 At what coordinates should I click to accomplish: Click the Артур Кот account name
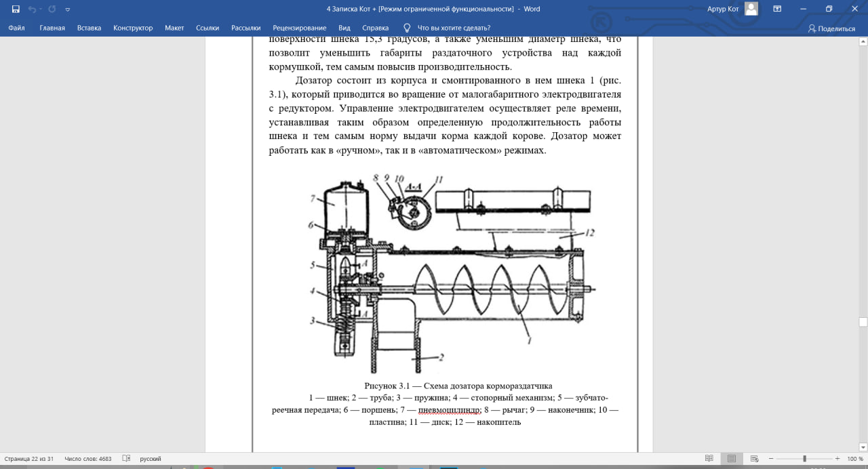(724, 9)
